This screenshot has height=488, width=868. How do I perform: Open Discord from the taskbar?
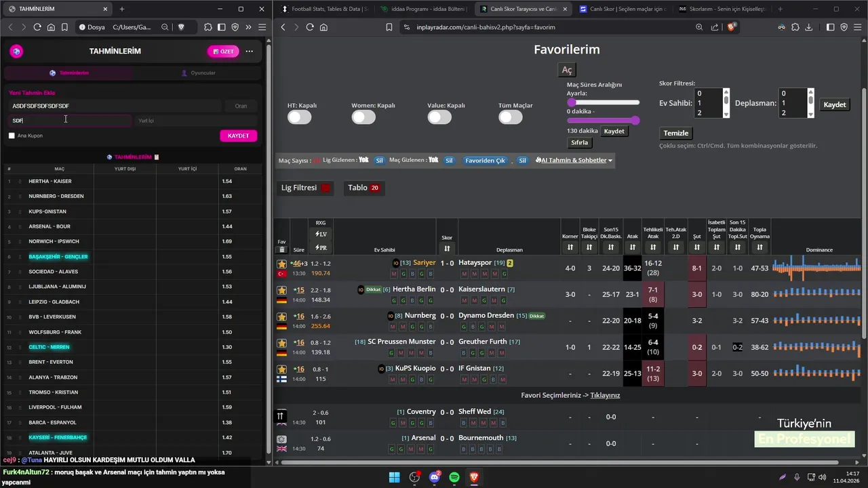pyautogui.click(x=434, y=477)
